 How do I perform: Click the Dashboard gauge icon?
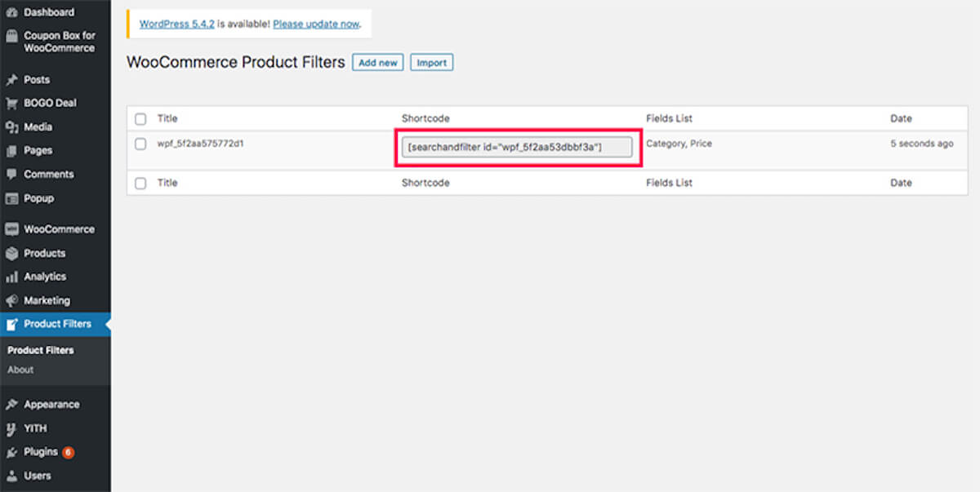11,12
